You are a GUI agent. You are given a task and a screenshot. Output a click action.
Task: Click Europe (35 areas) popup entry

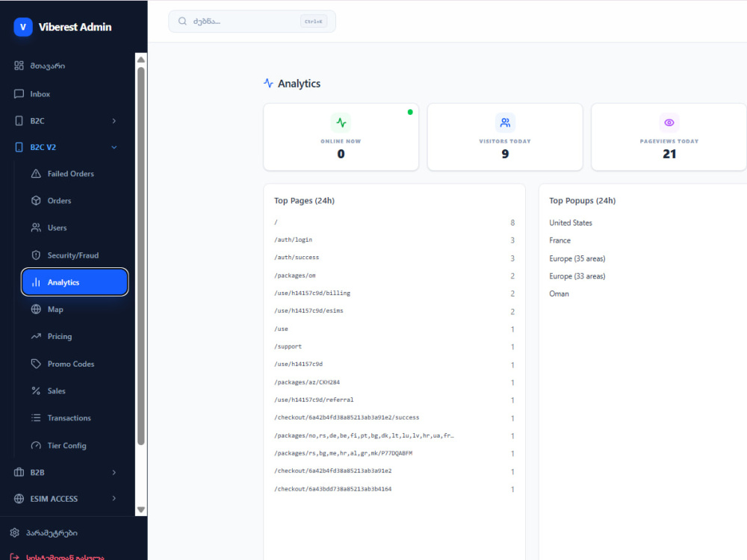click(577, 258)
